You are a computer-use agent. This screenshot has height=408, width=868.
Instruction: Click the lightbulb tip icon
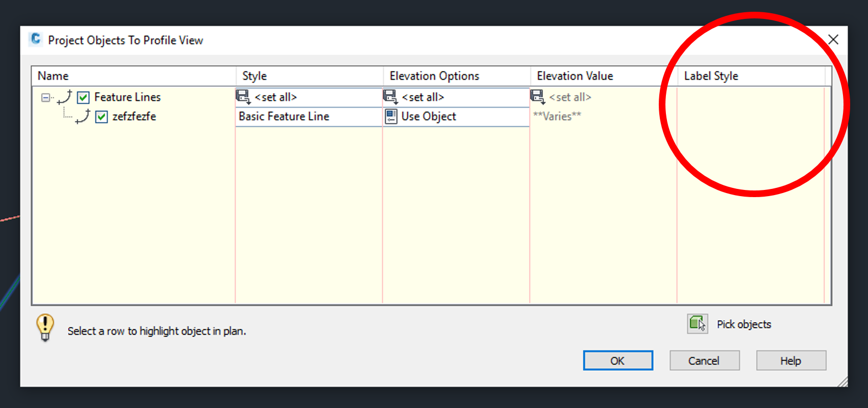point(45,327)
